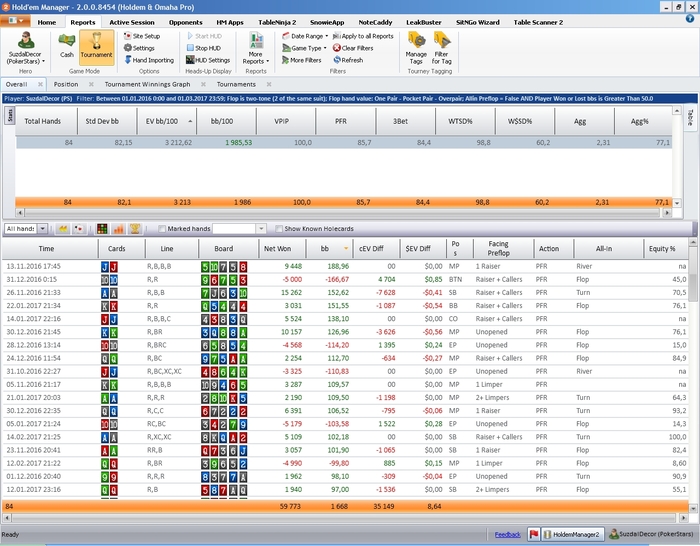Click the WTSD% column header
The image size is (700, 546).
[465, 121]
